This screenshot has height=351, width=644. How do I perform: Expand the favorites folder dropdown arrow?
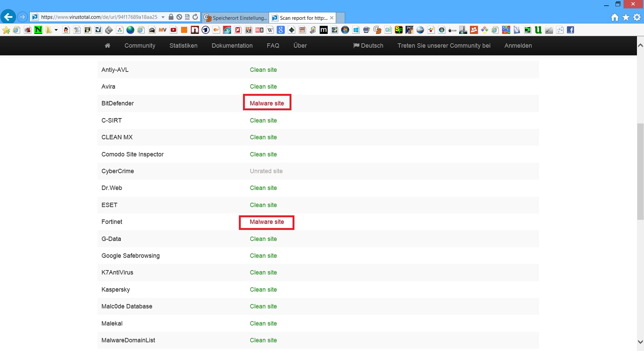point(56,30)
